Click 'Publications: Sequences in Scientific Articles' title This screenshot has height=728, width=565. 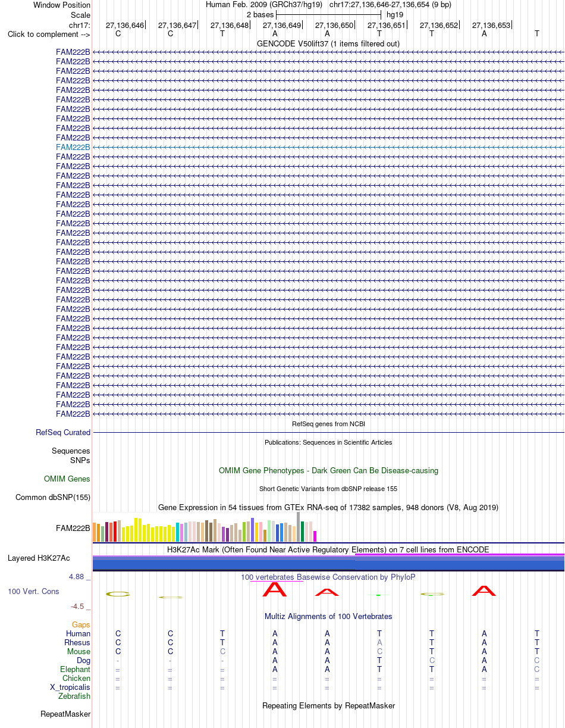click(x=328, y=442)
